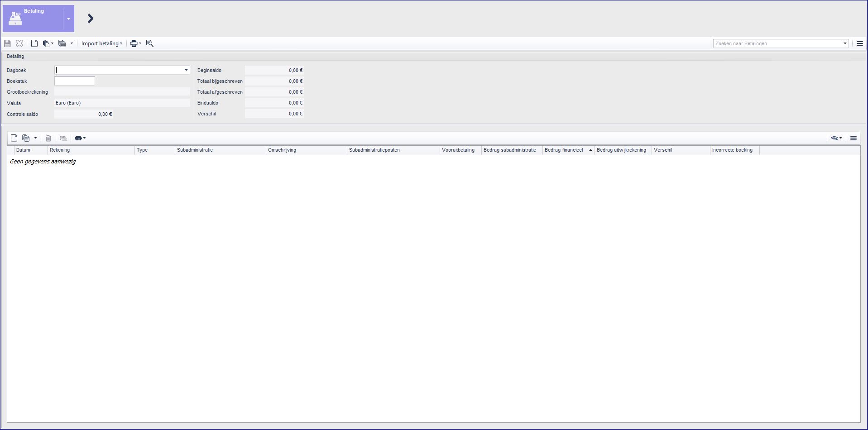This screenshot has height=430, width=868.
Task: Click the Type column header
Action: 155,150
